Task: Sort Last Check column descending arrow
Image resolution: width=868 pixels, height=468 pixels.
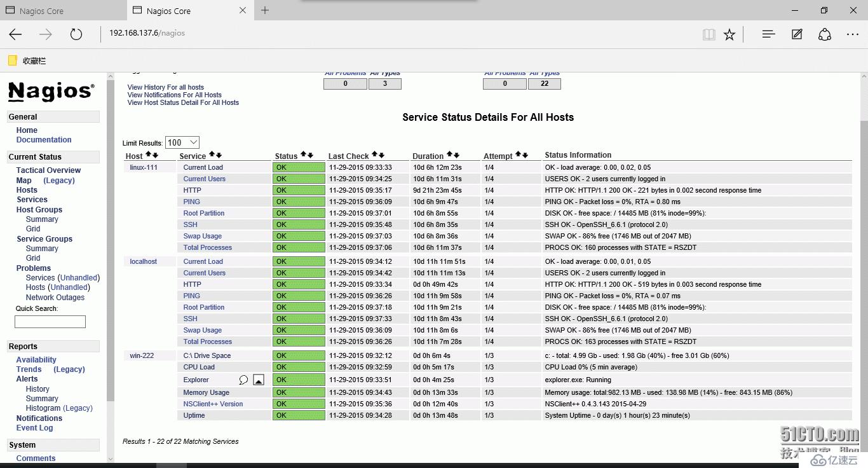Action: point(382,155)
